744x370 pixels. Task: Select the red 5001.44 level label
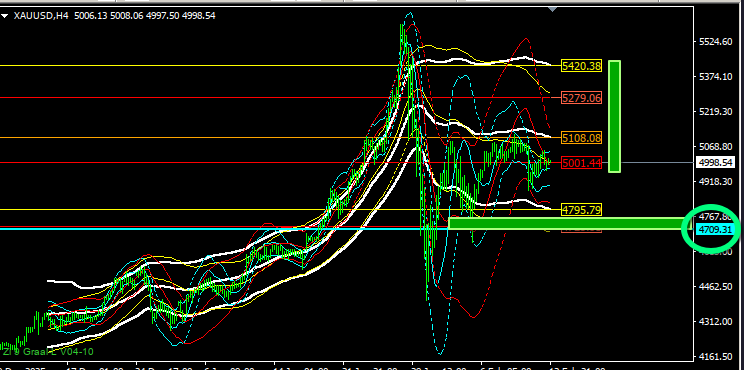[581, 163]
